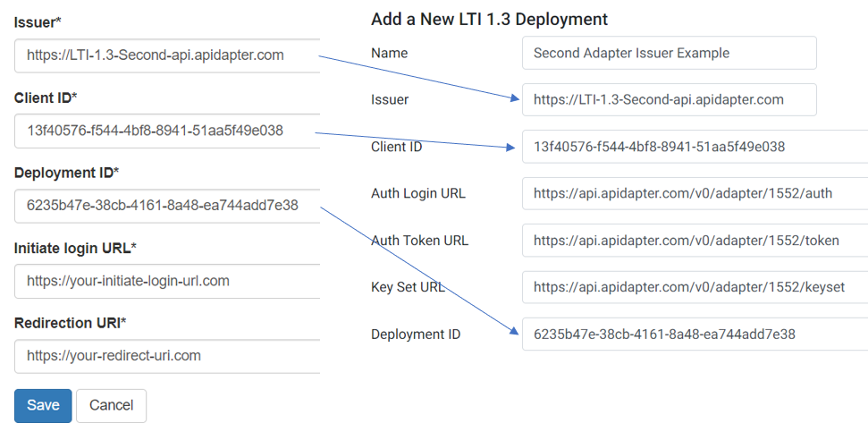Focus the required Issuer* field in left form
The image size is (868, 432).
[x=167, y=55]
